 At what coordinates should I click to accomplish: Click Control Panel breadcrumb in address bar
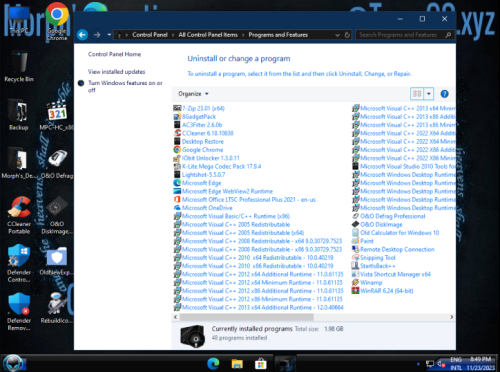coord(150,35)
